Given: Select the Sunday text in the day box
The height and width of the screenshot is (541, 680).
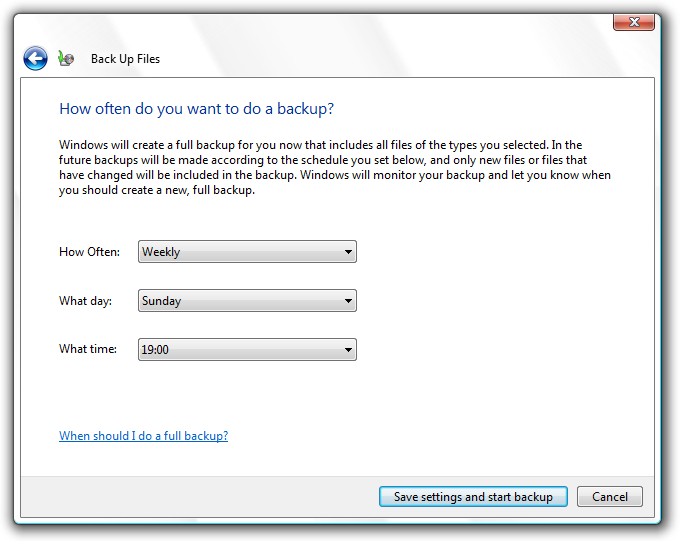Looking at the screenshot, I should 161,301.
